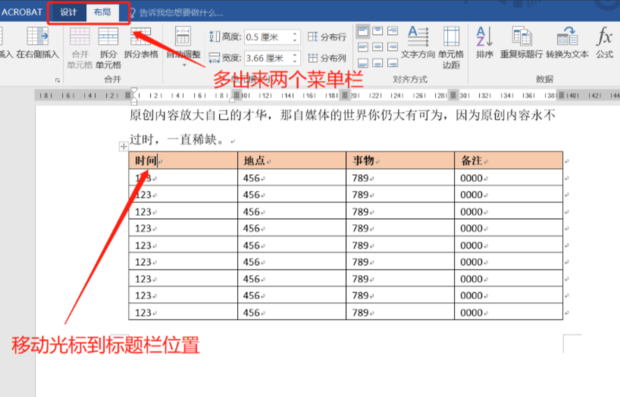620x397 pixels.
Task: Align cell text center left
Action: 363,47
